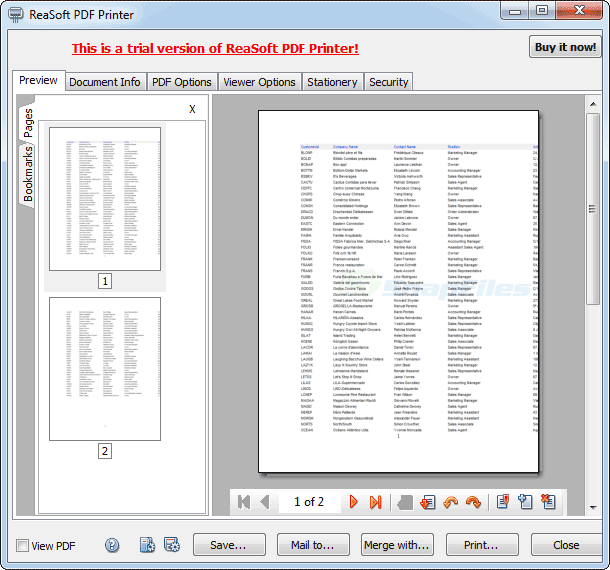610x570 pixels.
Task: Click the move page down icon
Action: pos(428,502)
